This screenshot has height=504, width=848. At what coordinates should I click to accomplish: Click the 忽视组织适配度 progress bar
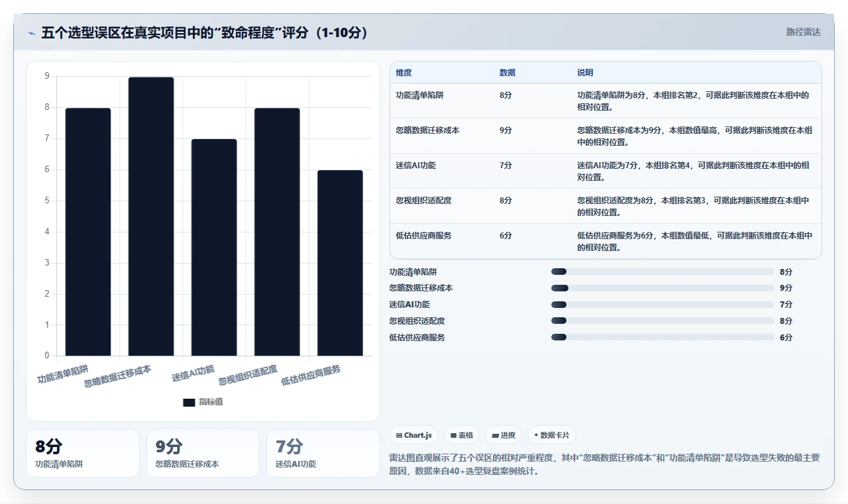tap(662, 321)
